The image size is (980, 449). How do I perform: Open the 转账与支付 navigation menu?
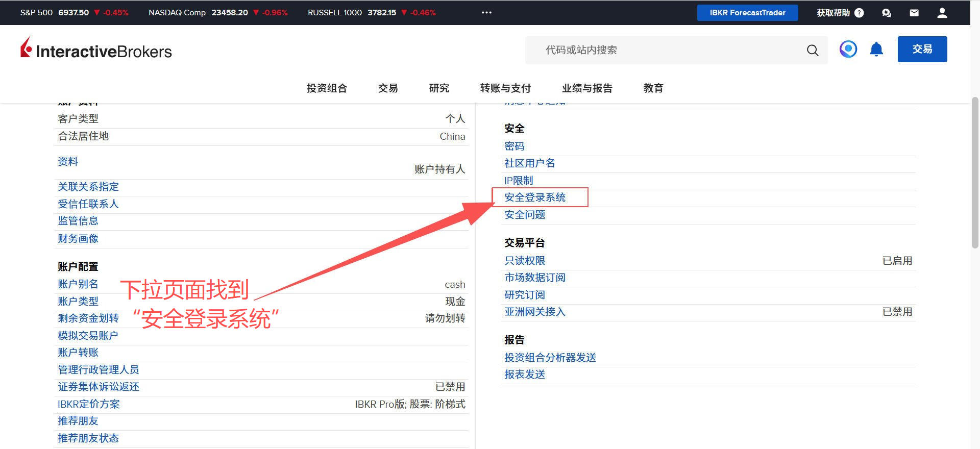point(505,88)
